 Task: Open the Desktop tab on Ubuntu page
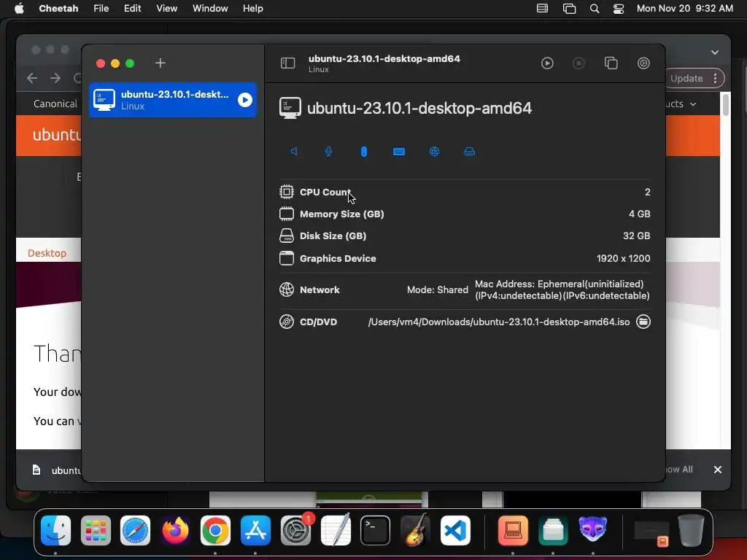click(x=47, y=253)
